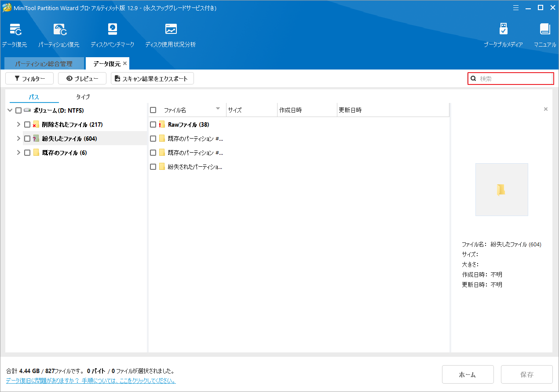
Task: Click the sort arrow on ファイル名 column
Action: (218, 109)
